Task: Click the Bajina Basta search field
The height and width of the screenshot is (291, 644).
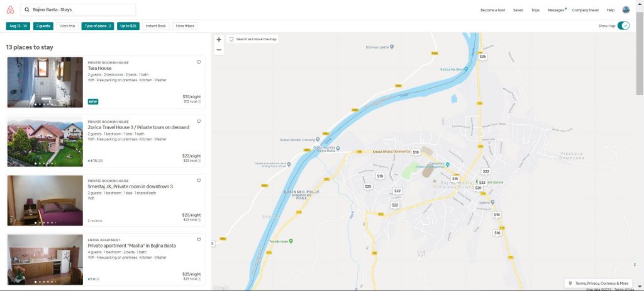Action: (x=78, y=10)
